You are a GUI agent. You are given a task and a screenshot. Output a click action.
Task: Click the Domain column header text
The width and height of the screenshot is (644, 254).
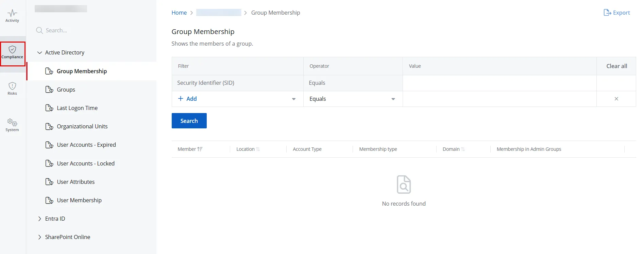451,149
